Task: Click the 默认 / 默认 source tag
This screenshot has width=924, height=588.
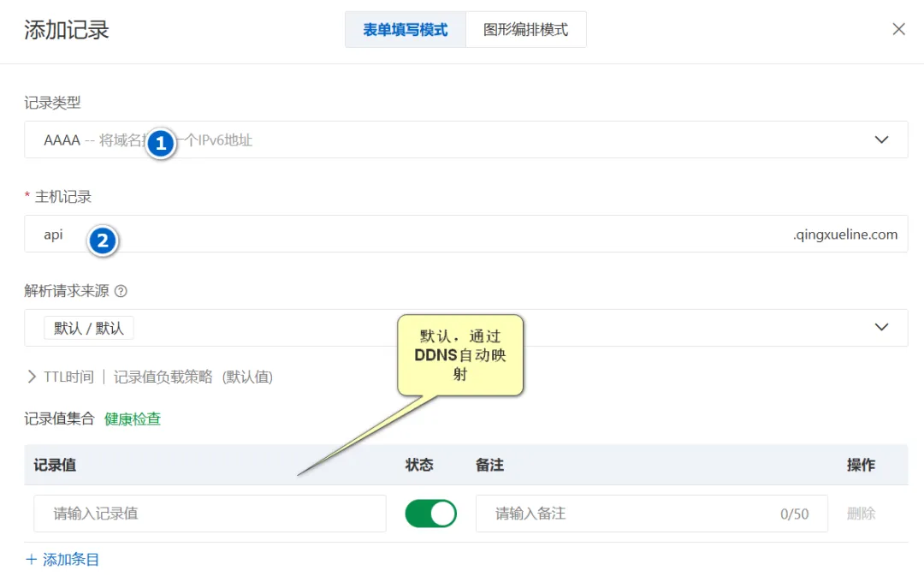Action: point(88,327)
